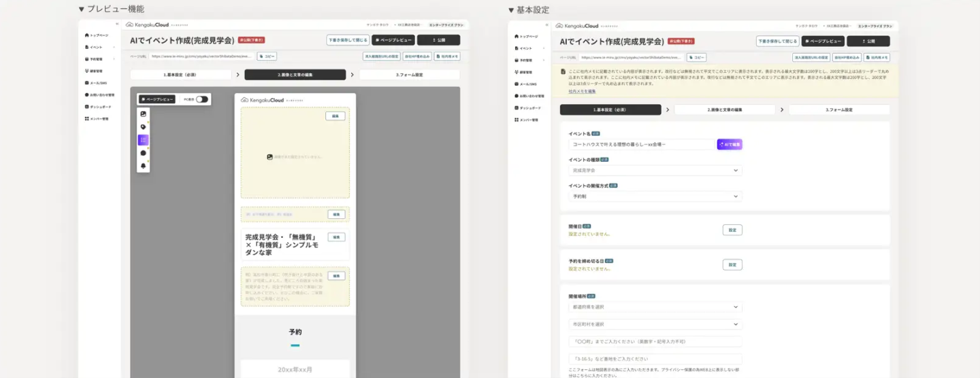Click the highlighted purple list icon in toolbar
Image resolution: width=980 pixels, height=378 pixels.
pos(143,140)
